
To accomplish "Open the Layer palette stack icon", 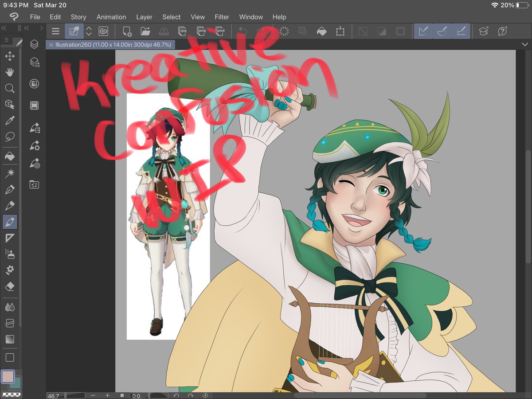I will point(35,44).
